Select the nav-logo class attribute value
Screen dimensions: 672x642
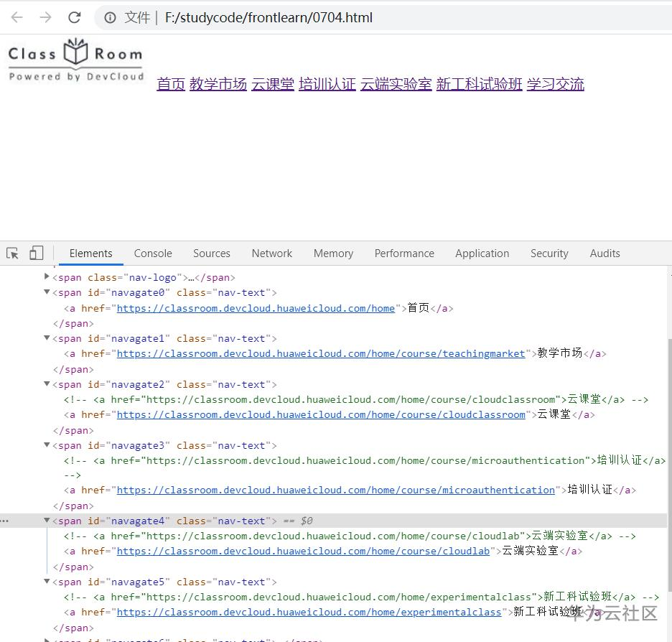(x=153, y=278)
